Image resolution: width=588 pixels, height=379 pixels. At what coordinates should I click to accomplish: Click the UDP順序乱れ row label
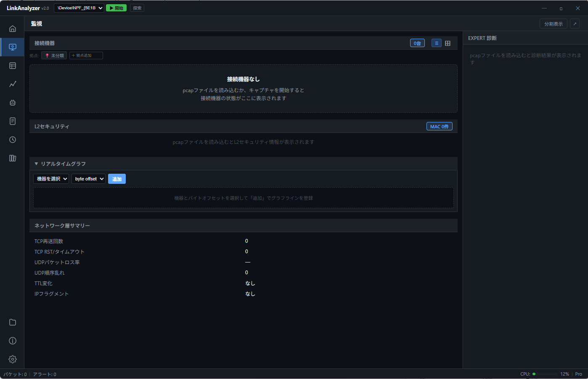tap(50, 273)
